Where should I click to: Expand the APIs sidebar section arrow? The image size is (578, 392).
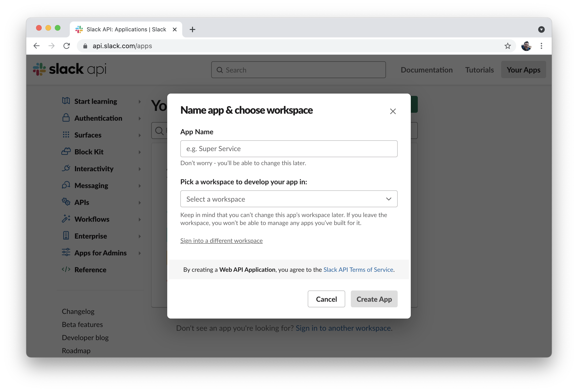pyautogui.click(x=140, y=203)
